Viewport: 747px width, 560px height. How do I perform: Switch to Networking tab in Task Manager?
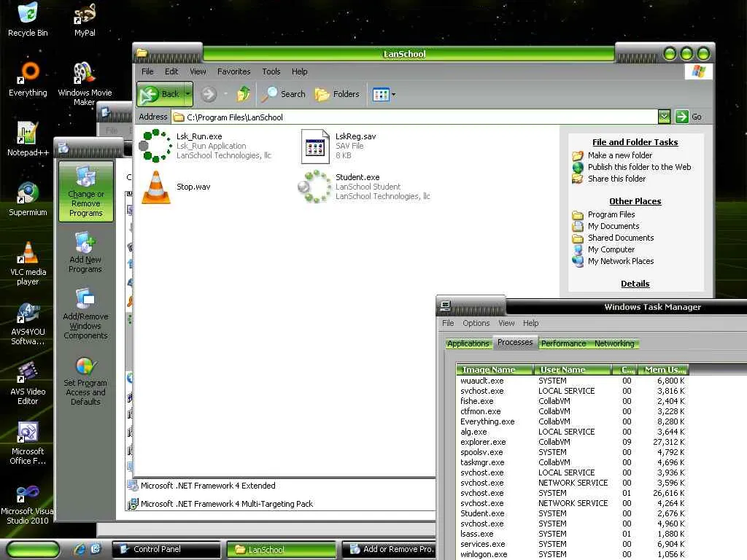point(614,343)
